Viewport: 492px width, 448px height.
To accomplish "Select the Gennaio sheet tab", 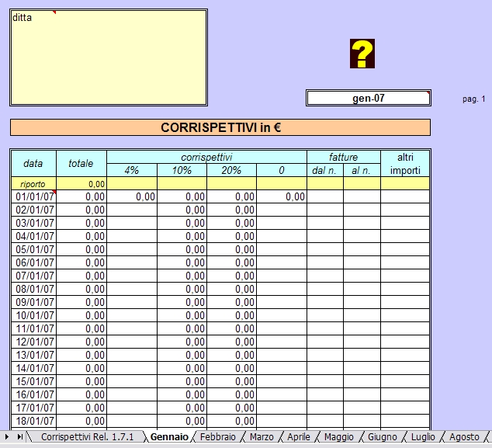I will 168,437.
